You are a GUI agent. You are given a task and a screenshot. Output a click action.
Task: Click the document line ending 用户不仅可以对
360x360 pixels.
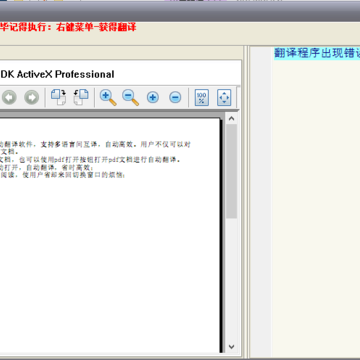(95, 144)
